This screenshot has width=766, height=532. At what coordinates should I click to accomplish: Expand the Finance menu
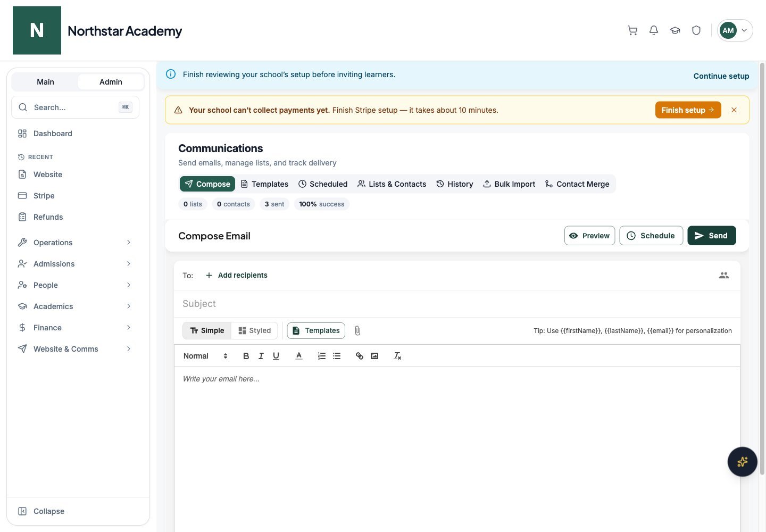click(74, 327)
